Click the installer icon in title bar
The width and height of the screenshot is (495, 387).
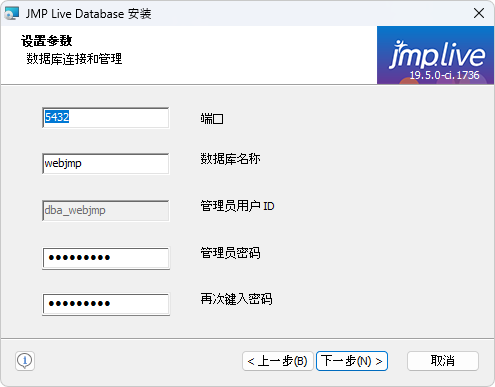(11, 14)
